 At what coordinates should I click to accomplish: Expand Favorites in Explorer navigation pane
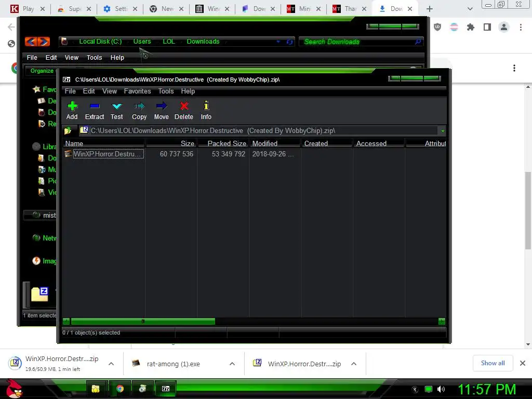click(45, 89)
